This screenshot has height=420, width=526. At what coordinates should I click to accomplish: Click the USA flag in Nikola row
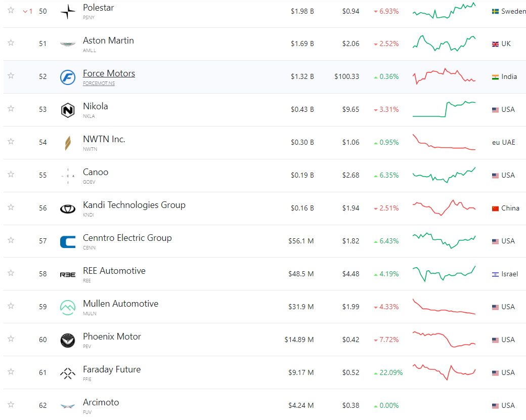click(495, 110)
